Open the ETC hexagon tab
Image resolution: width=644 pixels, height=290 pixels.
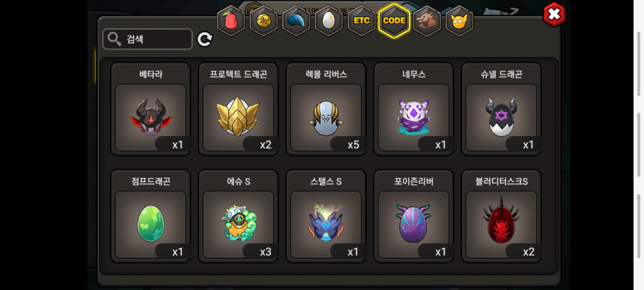(x=361, y=21)
